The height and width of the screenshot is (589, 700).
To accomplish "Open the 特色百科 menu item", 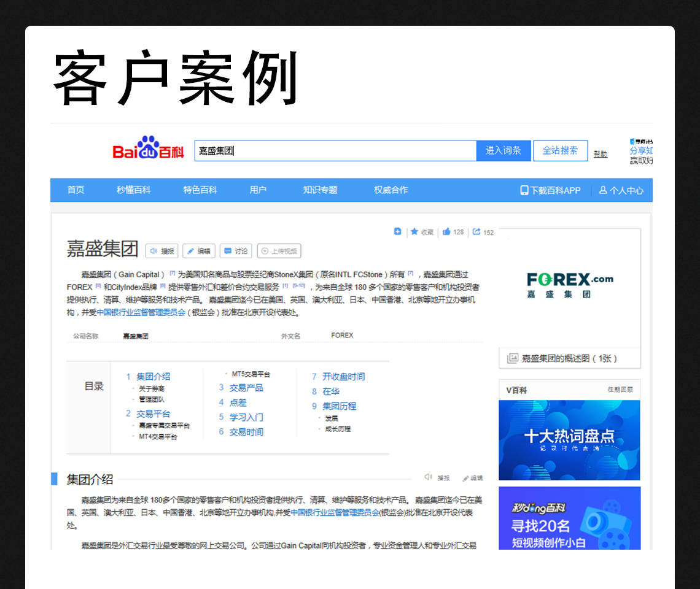I will (x=200, y=190).
